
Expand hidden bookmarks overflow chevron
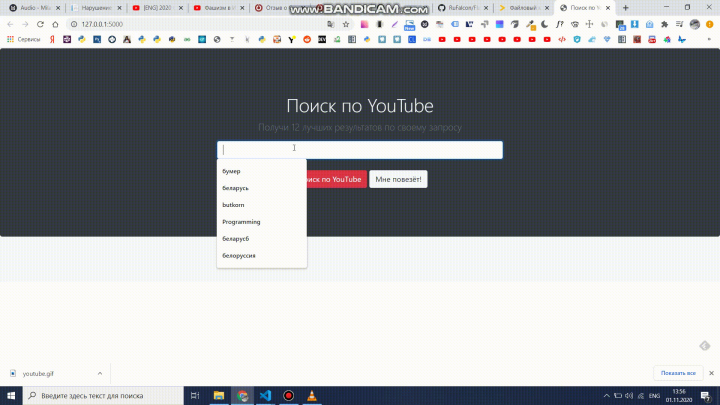click(x=709, y=39)
